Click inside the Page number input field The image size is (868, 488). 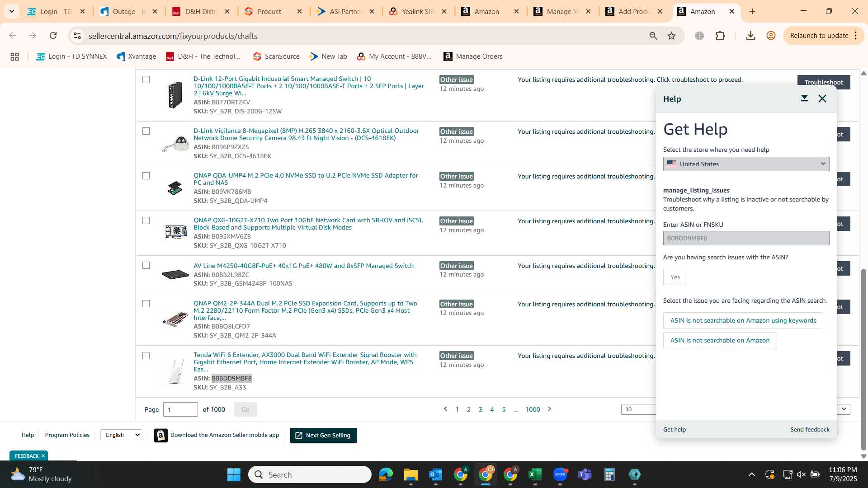pyautogui.click(x=180, y=409)
